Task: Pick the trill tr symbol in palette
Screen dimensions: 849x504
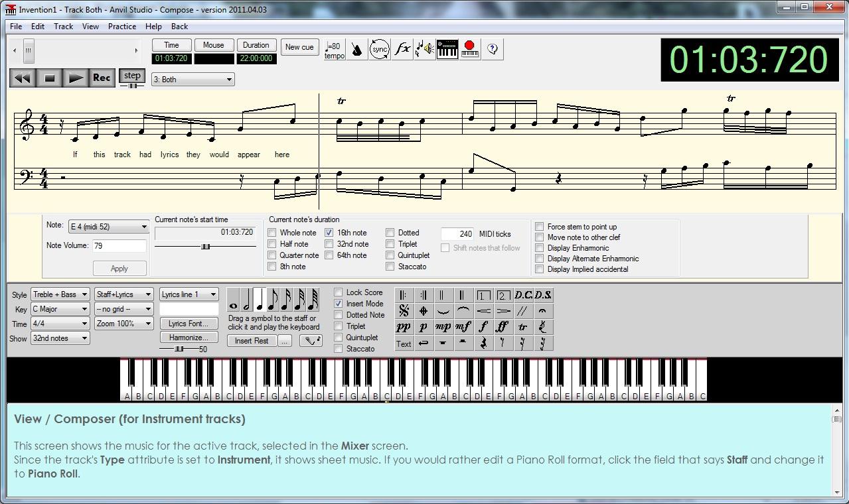Action: (x=522, y=327)
